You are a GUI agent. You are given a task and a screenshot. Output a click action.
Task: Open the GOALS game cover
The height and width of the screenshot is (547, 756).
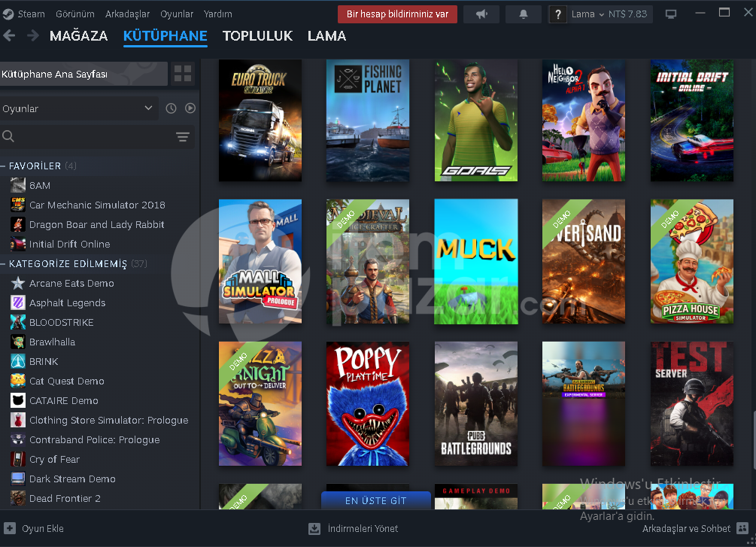476,120
